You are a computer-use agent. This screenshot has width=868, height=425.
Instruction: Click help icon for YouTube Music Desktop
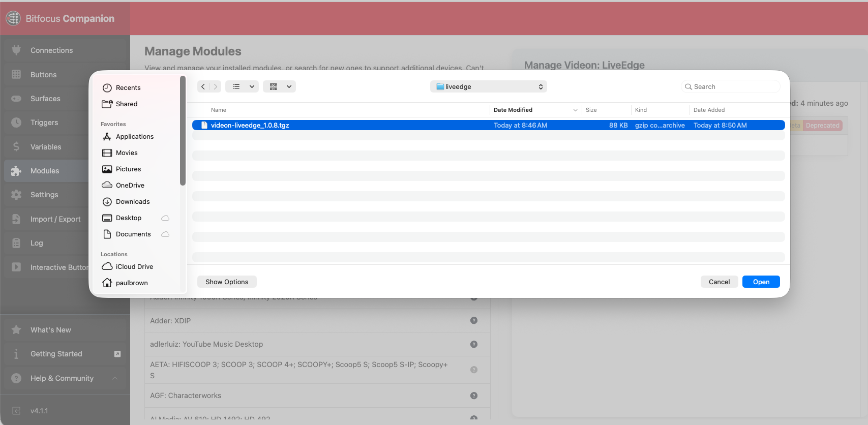pos(474,344)
